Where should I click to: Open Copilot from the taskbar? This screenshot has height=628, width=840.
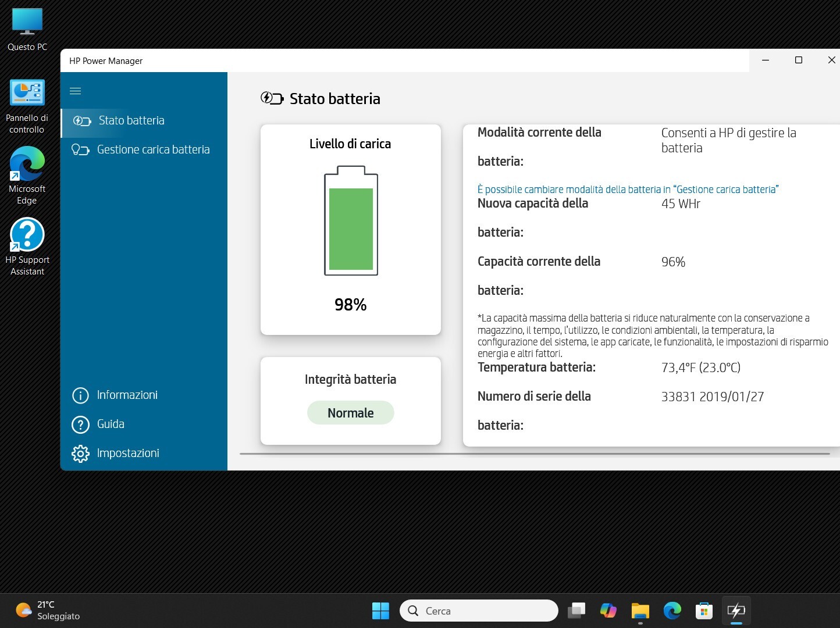[608, 611]
